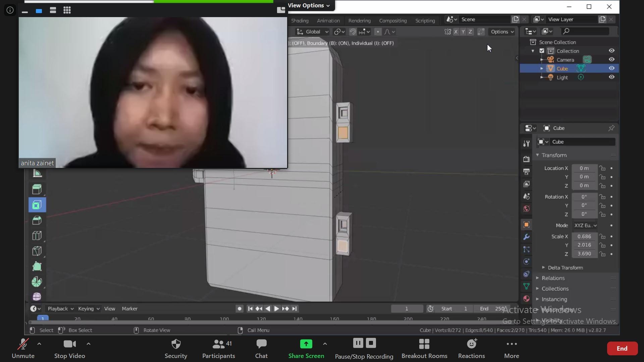Viewport: 644px width, 362px height.
Task: Open the Material properties tab
Action: (526, 298)
